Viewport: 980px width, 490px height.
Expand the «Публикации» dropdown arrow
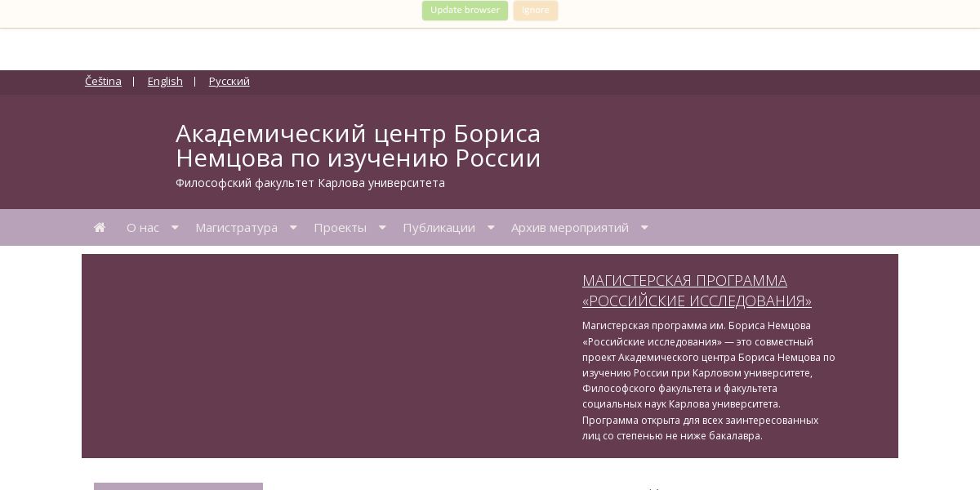(491, 228)
